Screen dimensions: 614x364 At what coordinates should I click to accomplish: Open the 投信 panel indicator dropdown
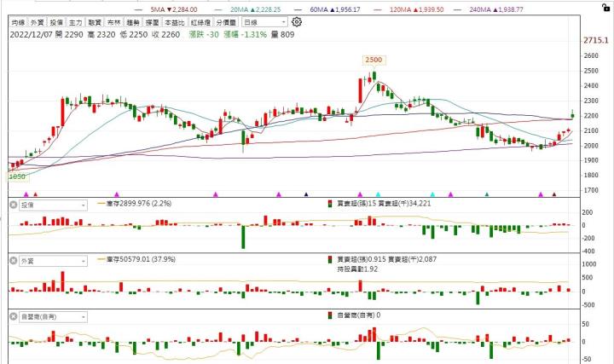pyautogui.click(x=53, y=205)
